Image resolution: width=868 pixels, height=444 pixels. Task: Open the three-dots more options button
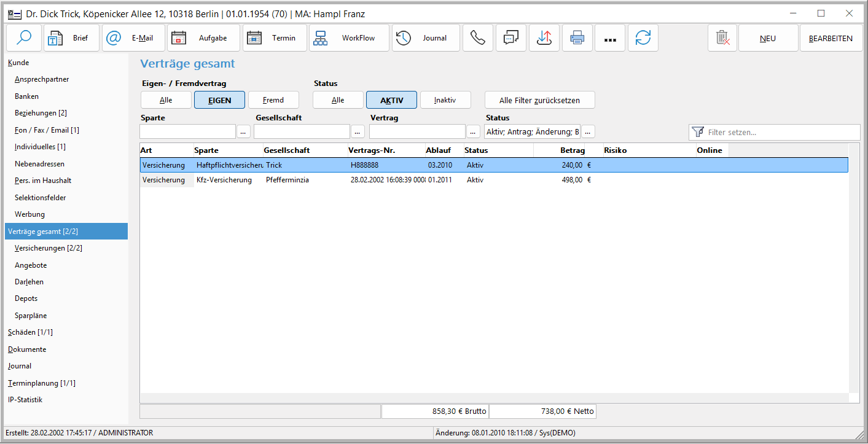(x=610, y=38)
